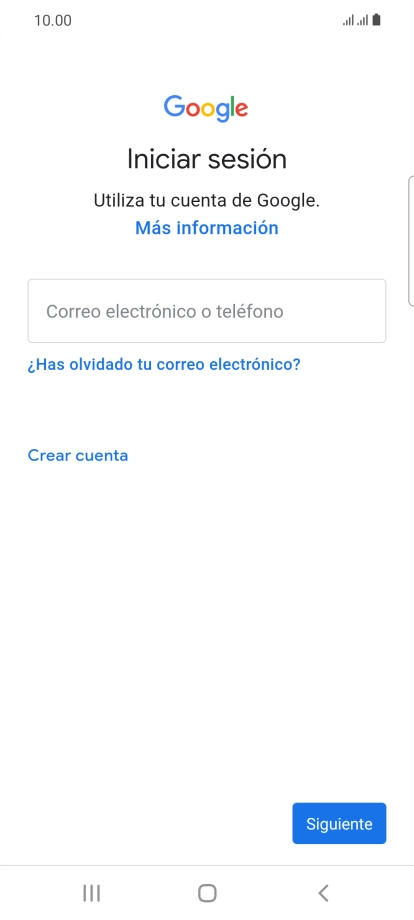Tap the green l in the Google logo
Image resolution: width=414 pixels, height=920 pixels.
pyautogui.click(x=230, y=106)
